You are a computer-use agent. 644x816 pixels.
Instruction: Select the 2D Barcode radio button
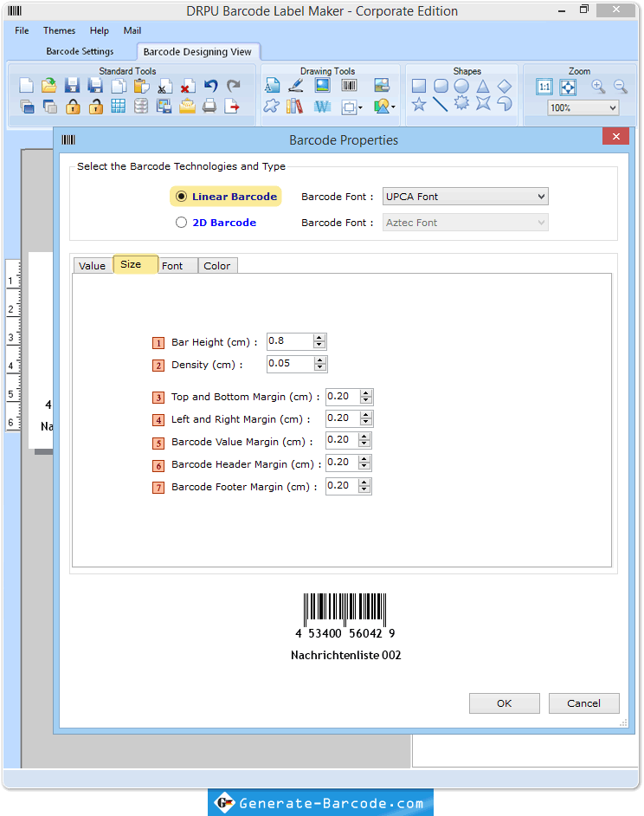click(181, 223)
